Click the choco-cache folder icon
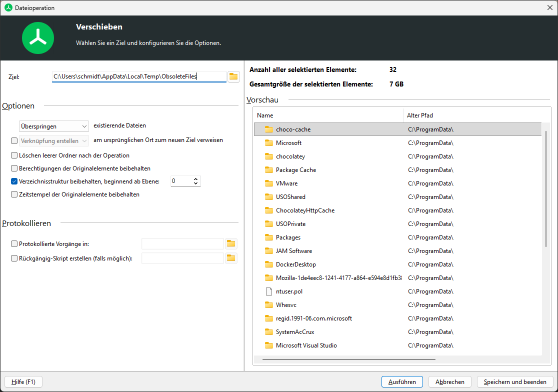 [x=268, y=129]
